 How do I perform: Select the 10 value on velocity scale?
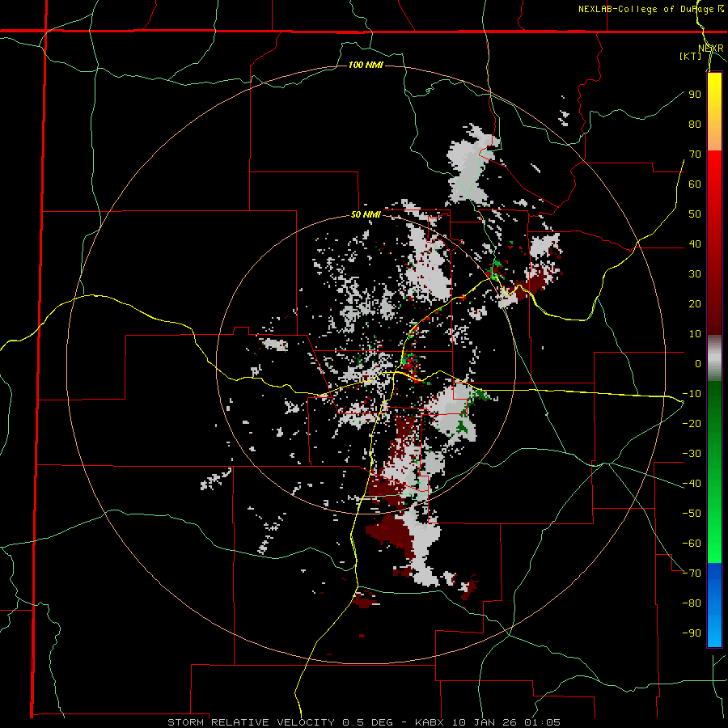[x=695, y=334]
